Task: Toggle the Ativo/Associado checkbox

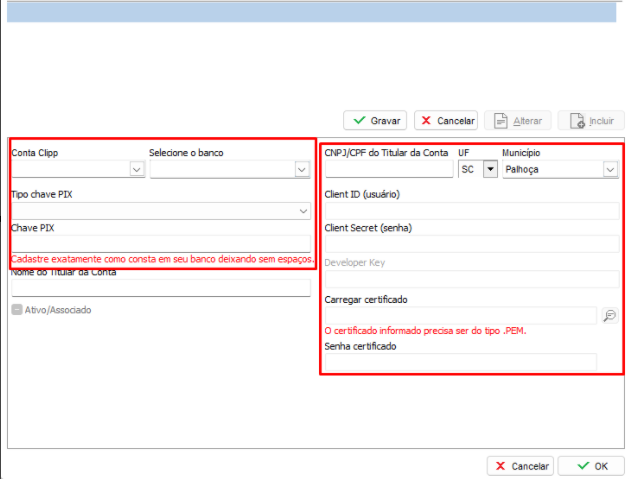Action: pyautogui.click(x=16, y=310)
